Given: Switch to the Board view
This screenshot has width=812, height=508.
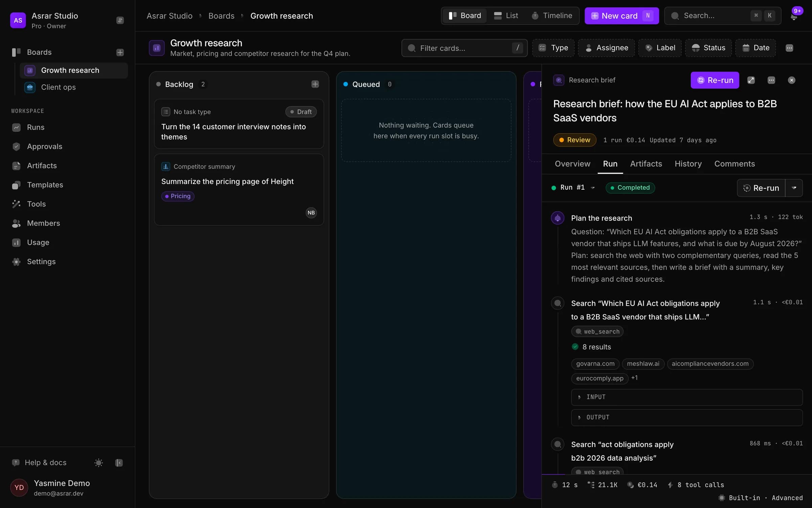Looking at the screenshot, I should [x=465, y=16].
